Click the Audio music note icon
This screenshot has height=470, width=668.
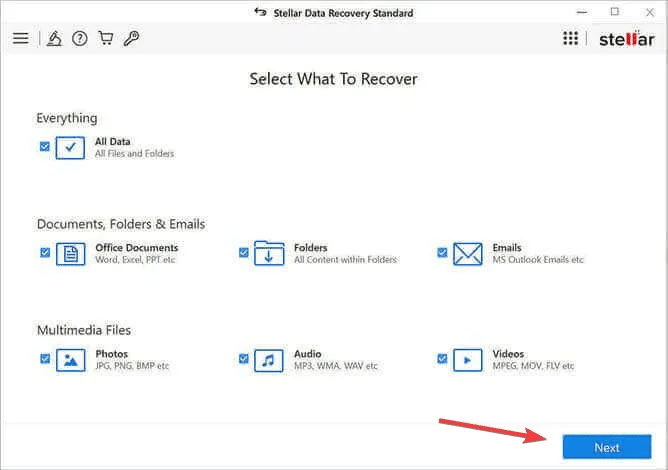(x=269, y=360)
